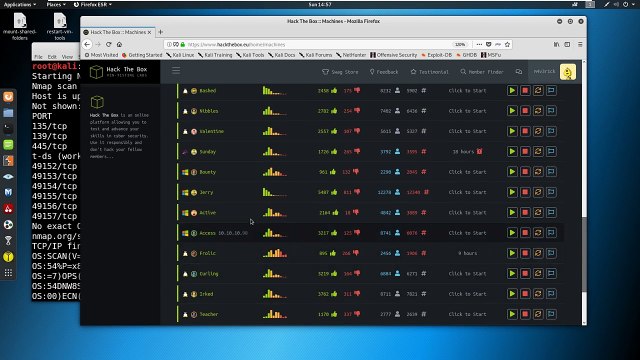Start the Jerry machine
This screenshot has width=640, height=360.
coord(512,192)
